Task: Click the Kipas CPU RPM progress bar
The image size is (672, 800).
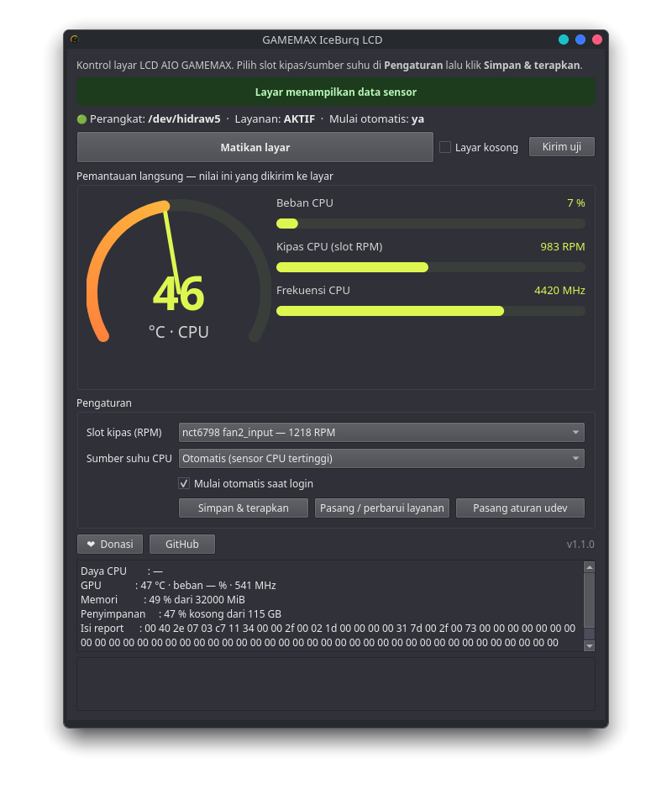Action: click(x=431, y=267)
